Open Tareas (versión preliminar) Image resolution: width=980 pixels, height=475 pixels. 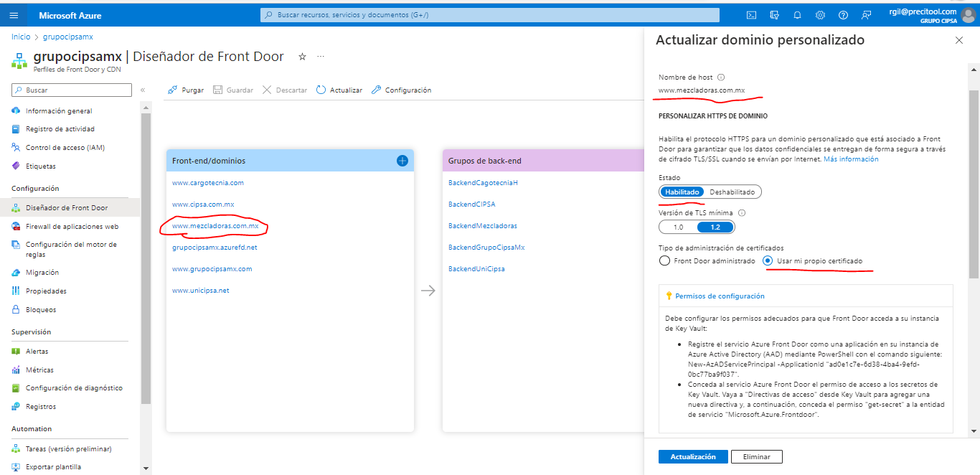coord(68,449)
